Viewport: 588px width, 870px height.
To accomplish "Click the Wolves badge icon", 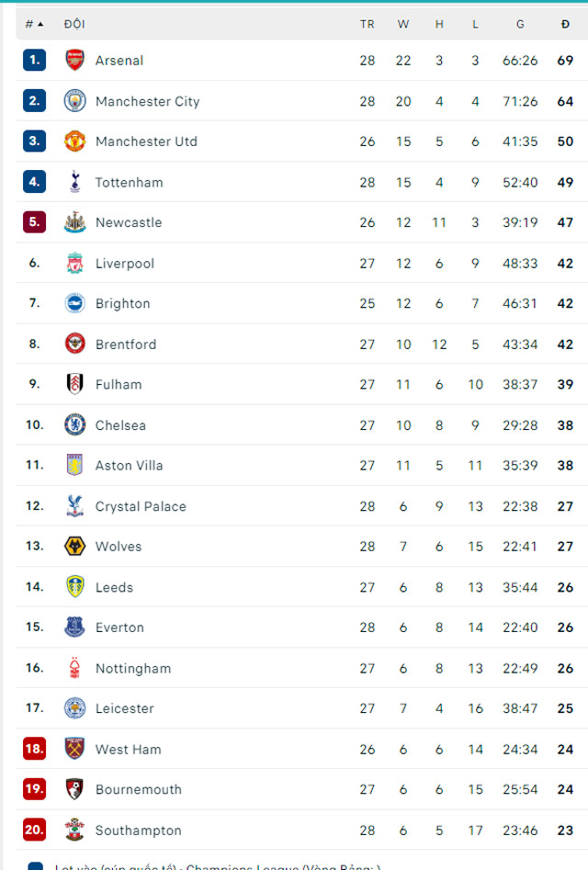I will click(74, 547).
